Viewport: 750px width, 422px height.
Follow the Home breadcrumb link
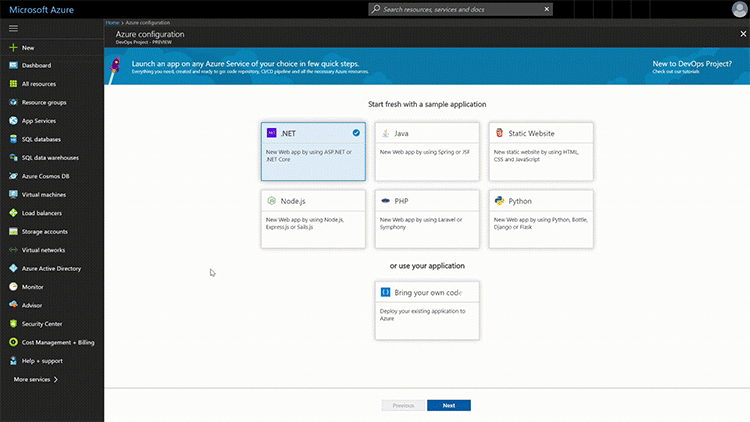tap(112, 22)
